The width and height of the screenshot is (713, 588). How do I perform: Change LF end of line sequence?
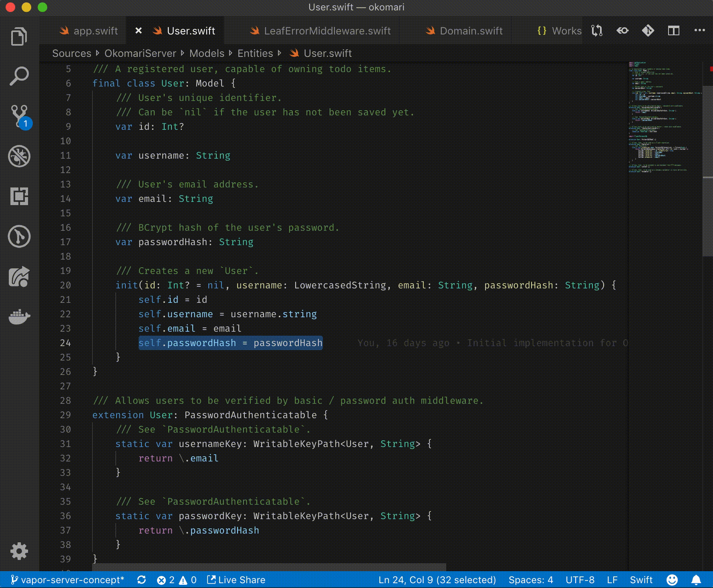[612, 580]
